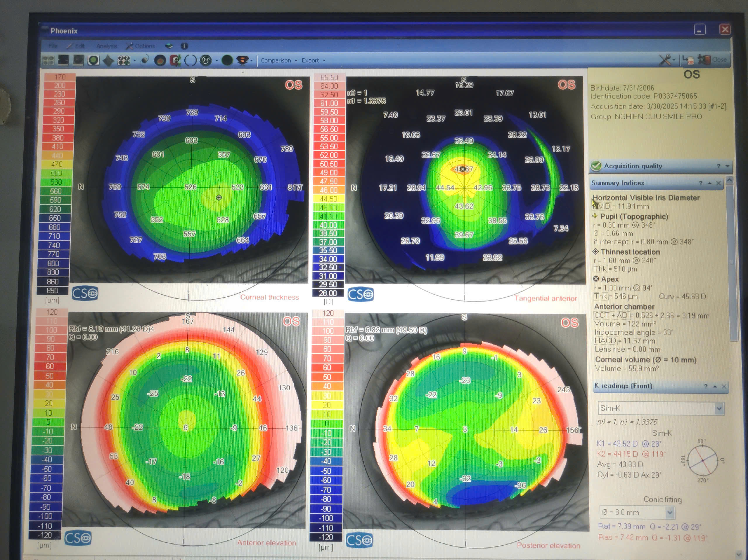Open the four-map layout view icon
748x560 pixels.
click(x=48, y=61)
